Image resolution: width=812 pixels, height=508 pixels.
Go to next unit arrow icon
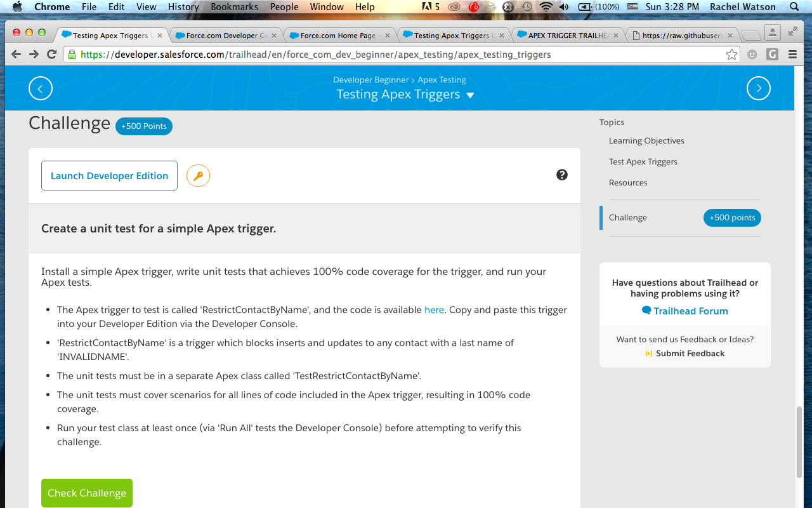click(759, 89)
